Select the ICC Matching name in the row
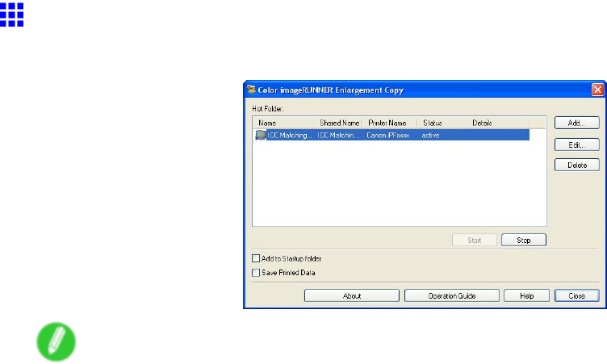The height and width of the screenshot is (364, 607). point(289,135)
